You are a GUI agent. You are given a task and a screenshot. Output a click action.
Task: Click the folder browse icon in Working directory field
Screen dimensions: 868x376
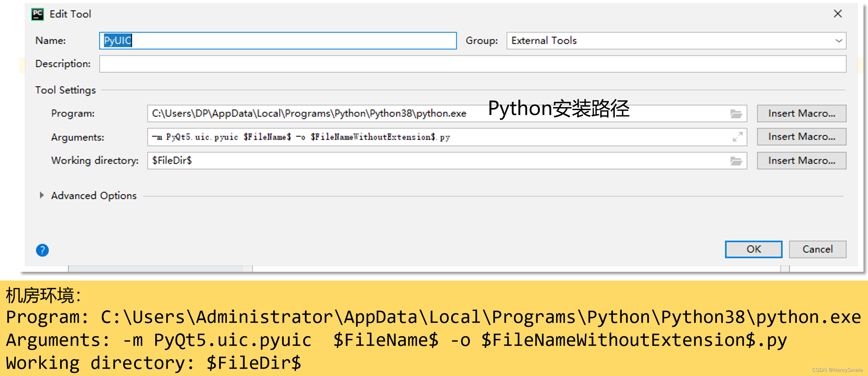tap(736, 161)
